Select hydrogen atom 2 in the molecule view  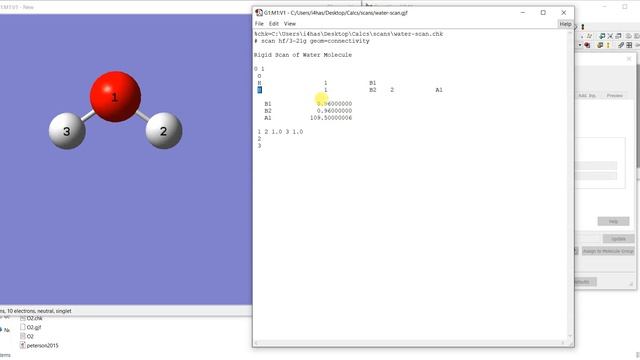164,131
